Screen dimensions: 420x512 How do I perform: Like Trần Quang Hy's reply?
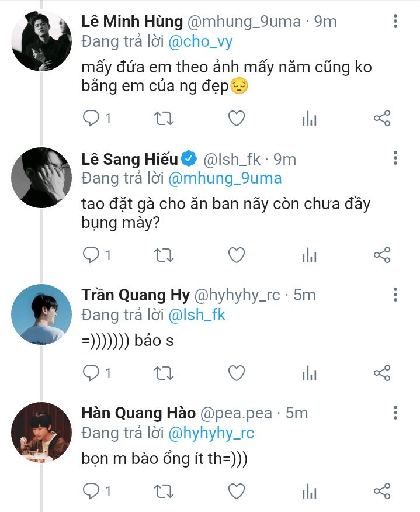(x=236, y=373)
